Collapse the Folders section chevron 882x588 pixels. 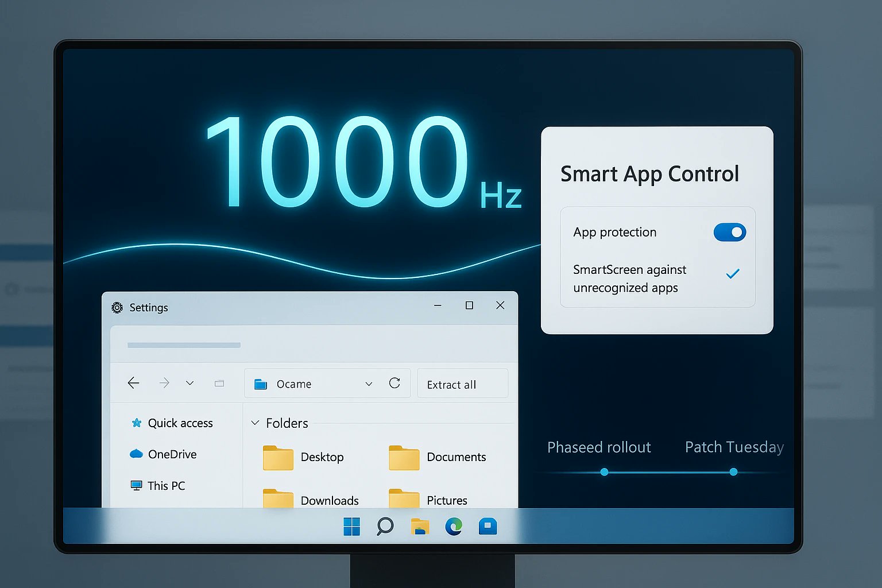pyautogui.click(x=255, y=423)
